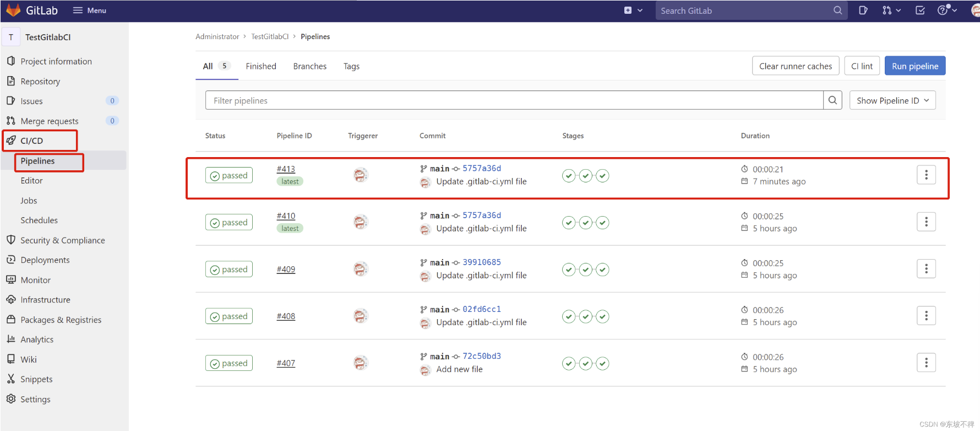Open commit 72c50bd3 link
The height and width of the screenshot is (431, 980).
pos(482,356)
